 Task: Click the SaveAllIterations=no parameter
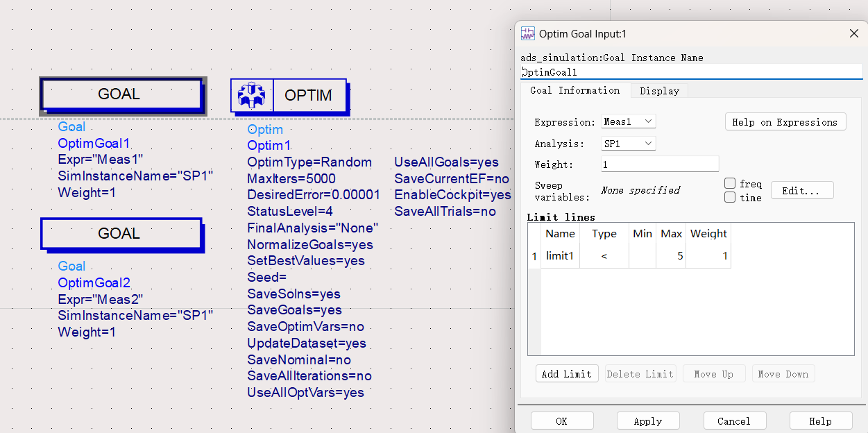(309, 376)
